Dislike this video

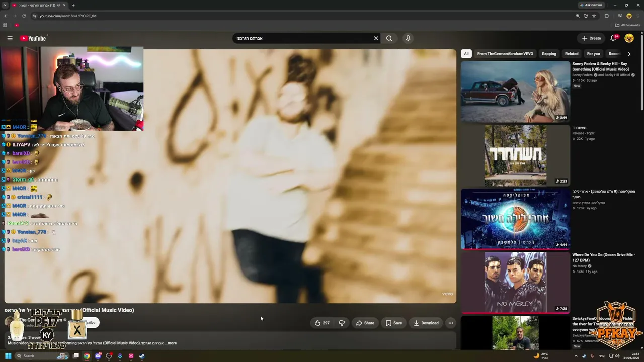(x=342, y=323)
